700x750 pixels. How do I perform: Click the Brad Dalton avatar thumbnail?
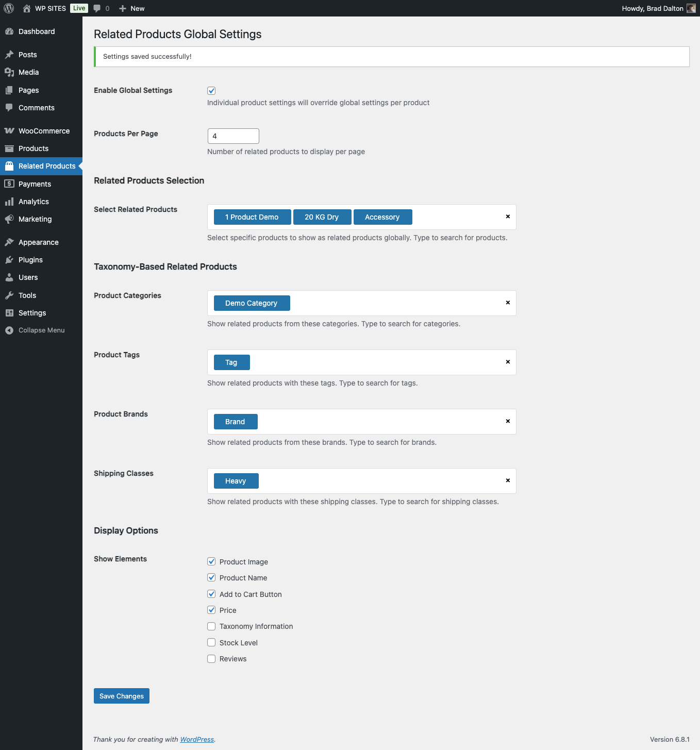coord(691,8)
